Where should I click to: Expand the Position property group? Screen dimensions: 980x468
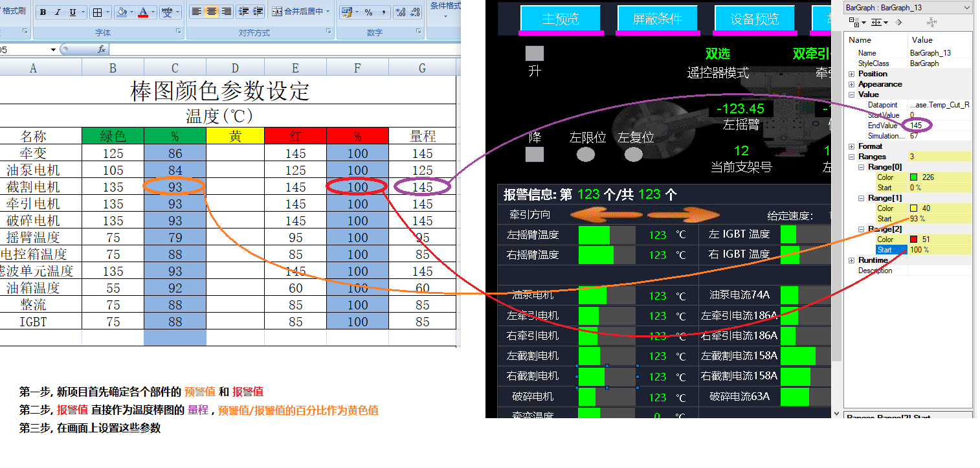click(x=852, y=74)
